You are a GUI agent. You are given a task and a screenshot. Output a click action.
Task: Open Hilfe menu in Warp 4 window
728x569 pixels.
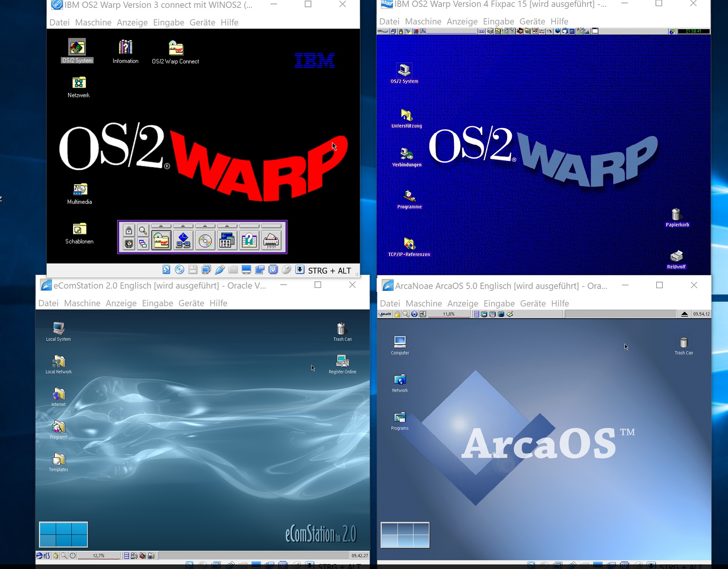[559, 21]
